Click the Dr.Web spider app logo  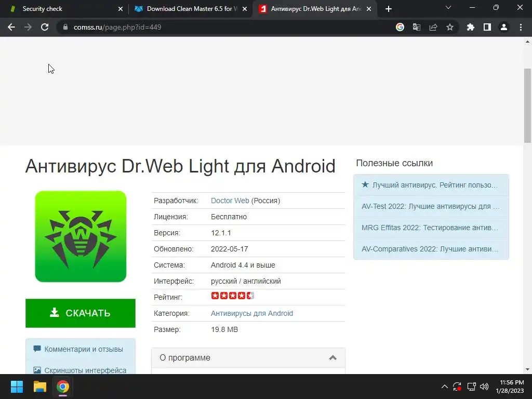[81, 236]
